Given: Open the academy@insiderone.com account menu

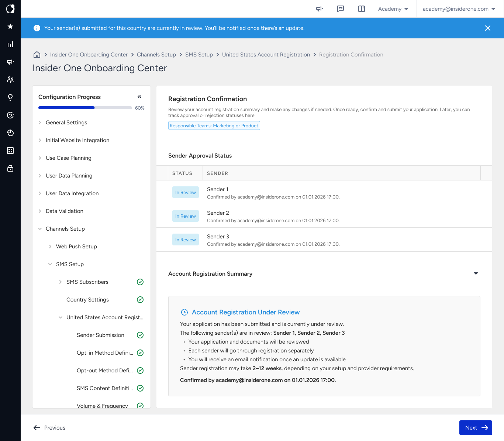Looking at the screenshot, I should 459,9.
